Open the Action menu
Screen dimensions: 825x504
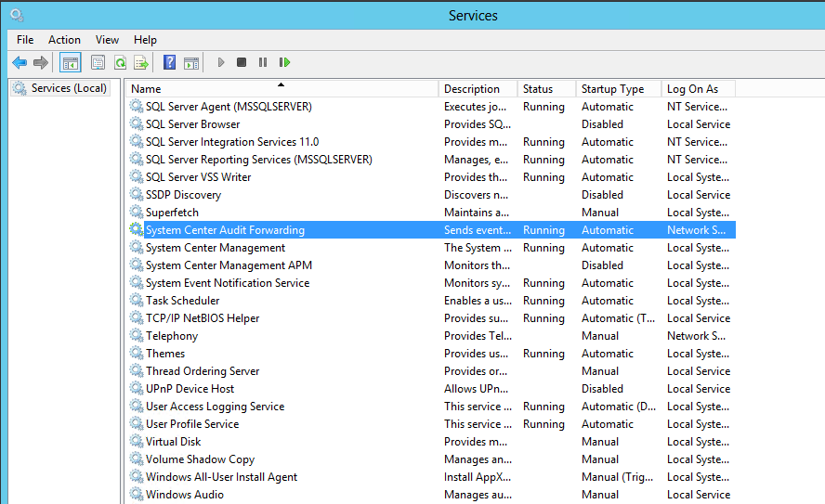coord(64,40)
